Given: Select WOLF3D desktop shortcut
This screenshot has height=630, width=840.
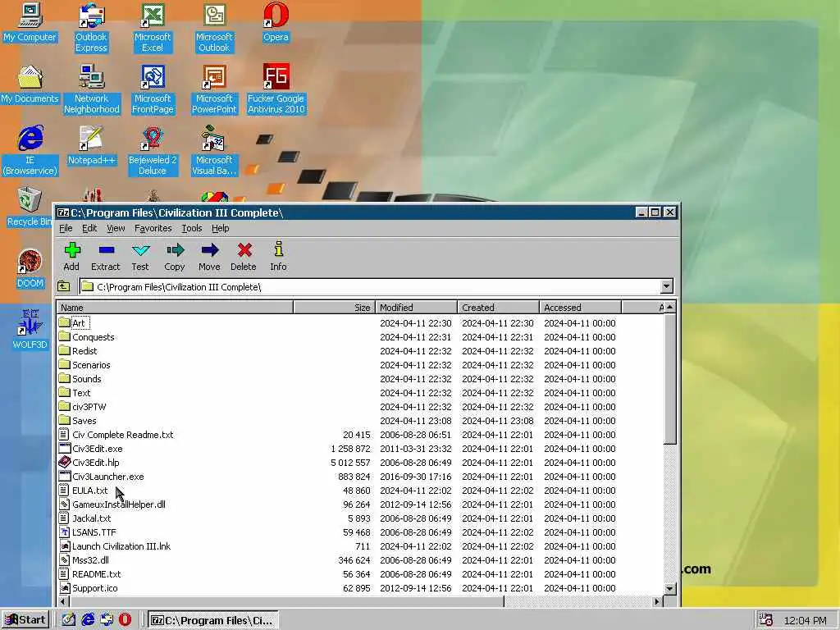Looking at the screenshot, I should (x=30, y=330).
